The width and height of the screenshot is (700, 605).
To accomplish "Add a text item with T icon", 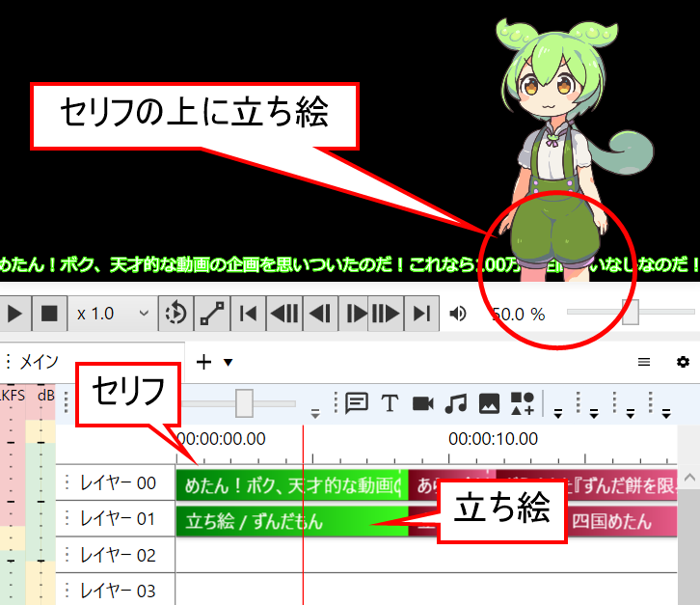I will [x=390, y=403].
